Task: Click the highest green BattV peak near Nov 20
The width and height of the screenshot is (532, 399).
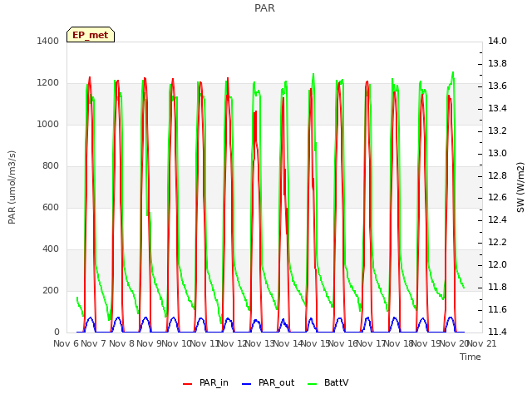Action: coord(452,72)
